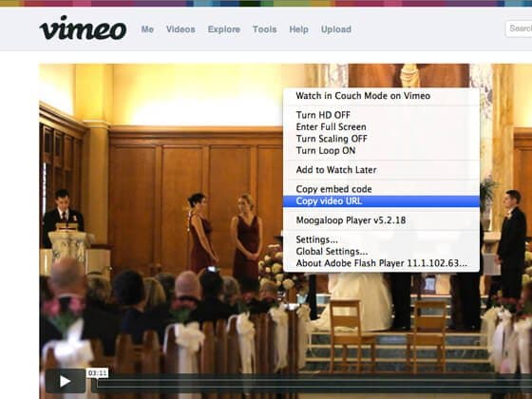Click the 03:11 time marker

tap(97, 373)
